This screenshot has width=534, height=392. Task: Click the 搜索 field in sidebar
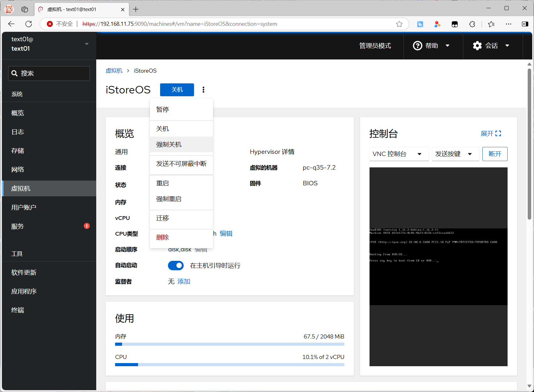(49, 73)
